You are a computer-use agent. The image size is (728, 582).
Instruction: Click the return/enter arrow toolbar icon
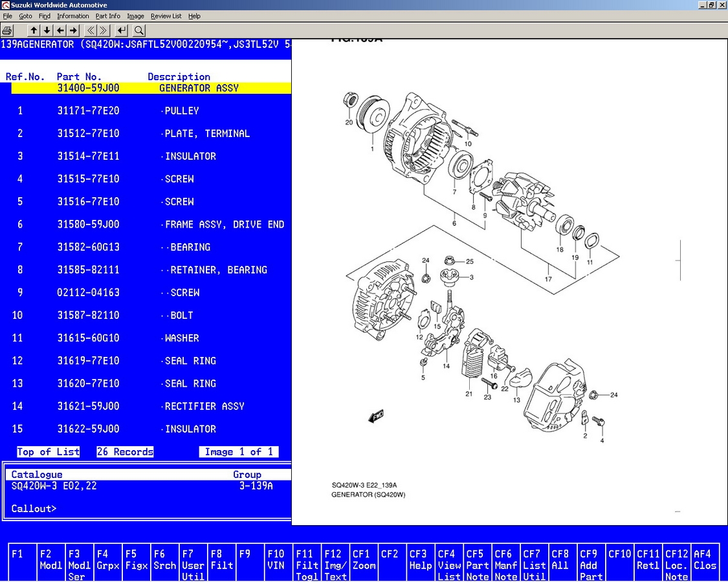click(x=121, y=30)
